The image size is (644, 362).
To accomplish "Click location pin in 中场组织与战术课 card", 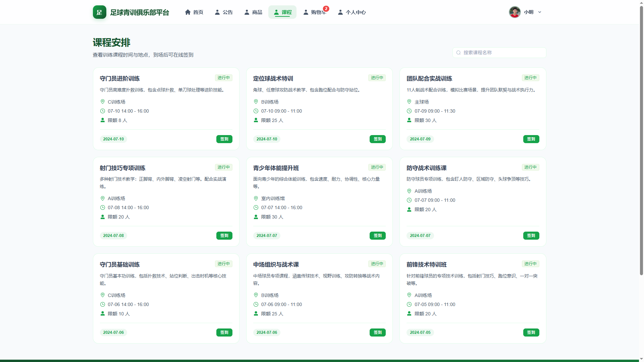I will click(x=256, y=295).
